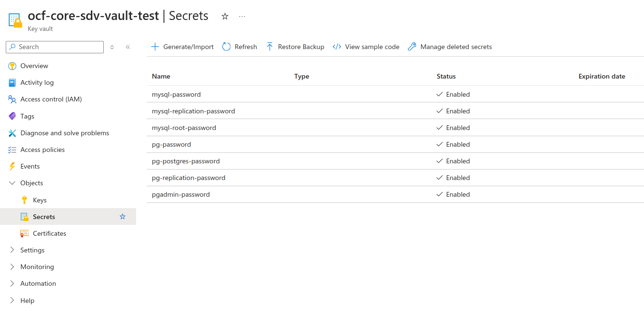Click the View sample code brackets icon
The height and width of the screenshot is (311, 644).
click(337, 47)
